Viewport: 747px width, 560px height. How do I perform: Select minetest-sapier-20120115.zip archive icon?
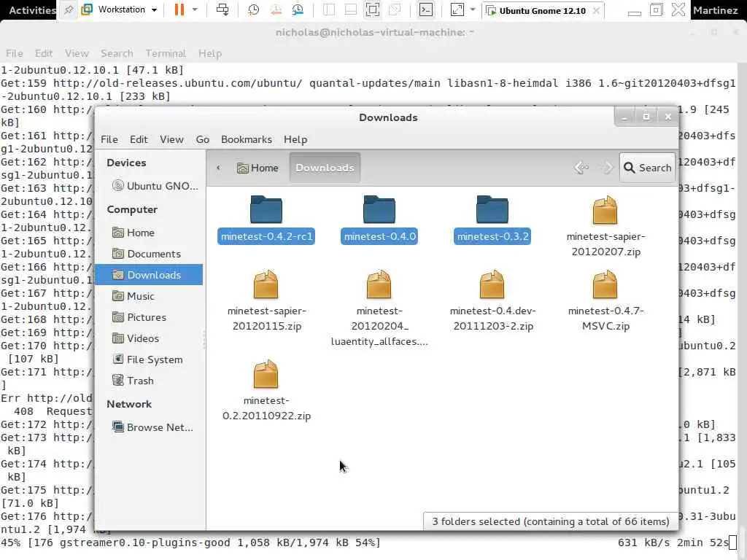tap(266, 284)
